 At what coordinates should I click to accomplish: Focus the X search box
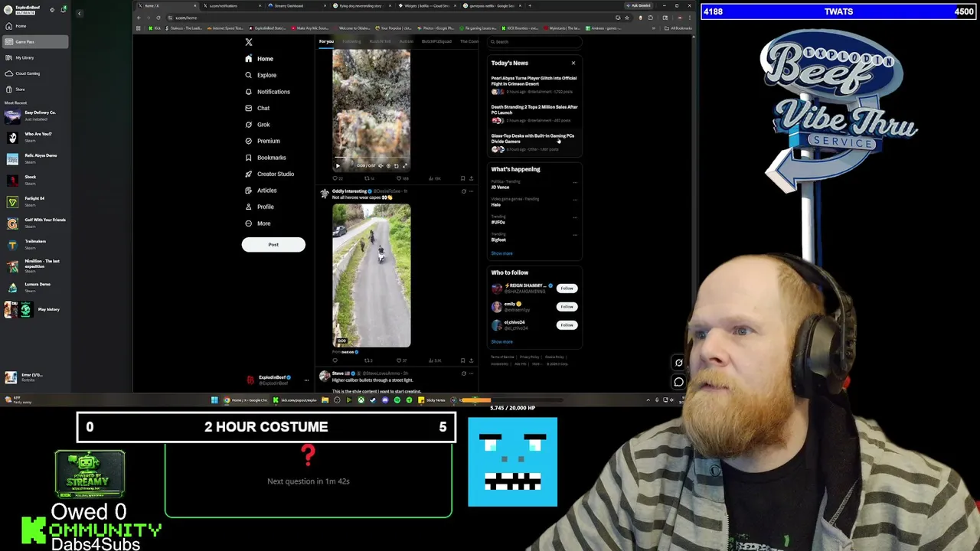click(534, 42)
